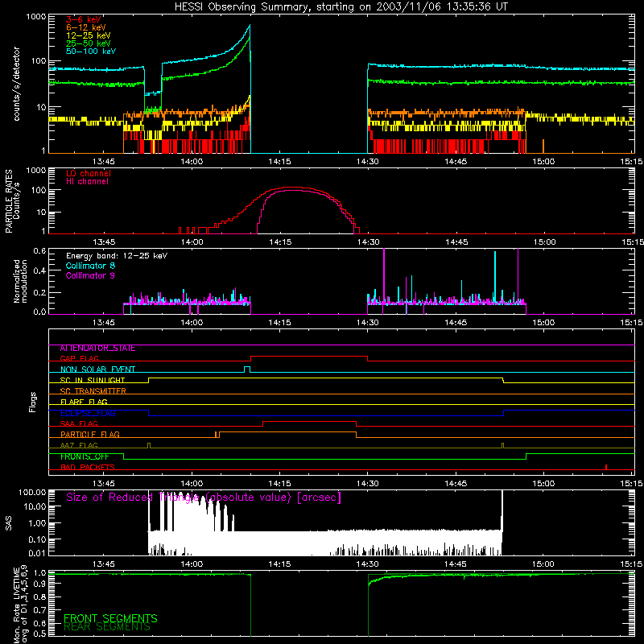The image size is (644, 644).
Task: Click the 'Energy band: 12-25 keV' caption
Action: (117, 256)
